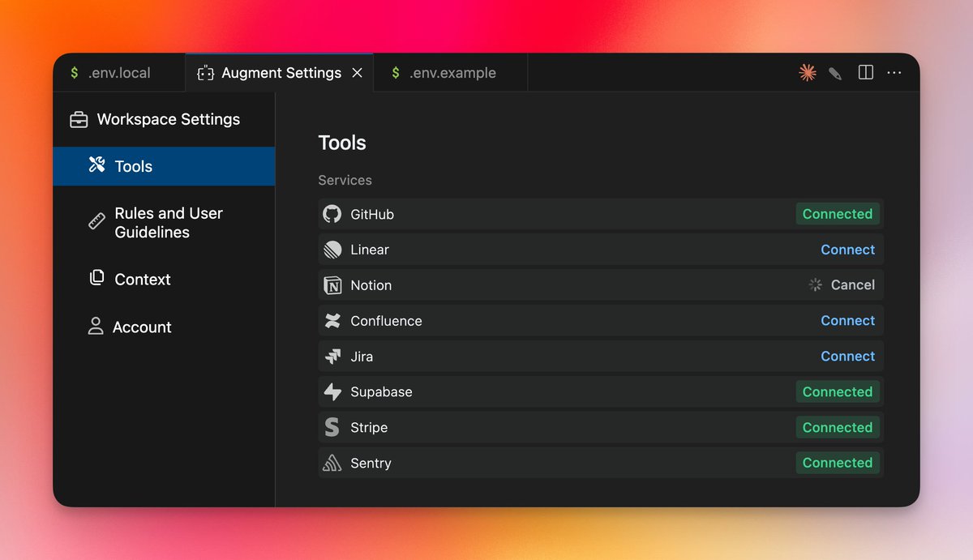Click the Sentry service name
The height and width of the screenshot is (560, 973).
[x=371, y=464]
